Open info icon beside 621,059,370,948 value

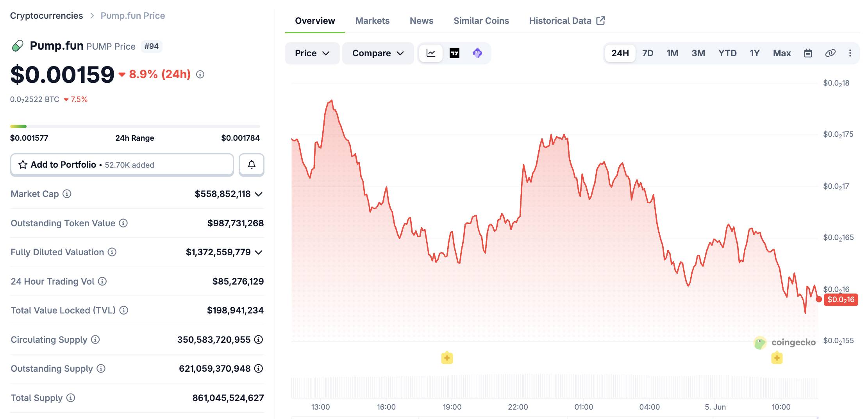[x=259, y=369]
